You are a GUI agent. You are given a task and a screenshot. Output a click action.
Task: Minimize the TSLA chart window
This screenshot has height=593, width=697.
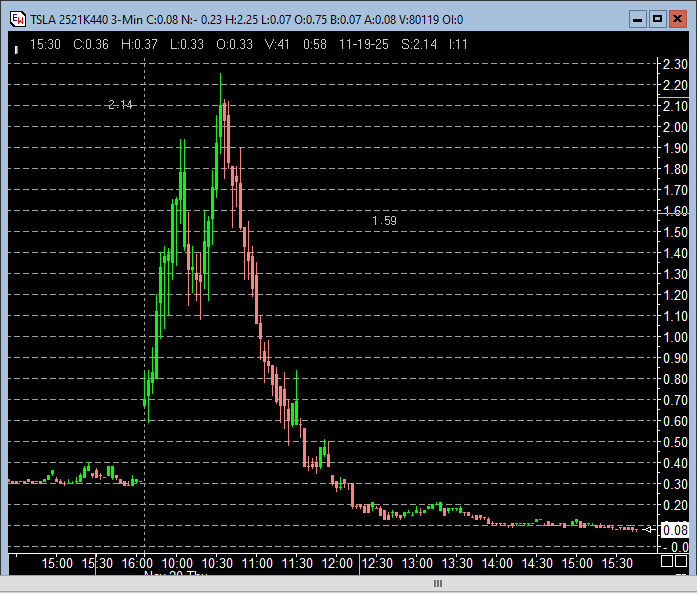636,18
